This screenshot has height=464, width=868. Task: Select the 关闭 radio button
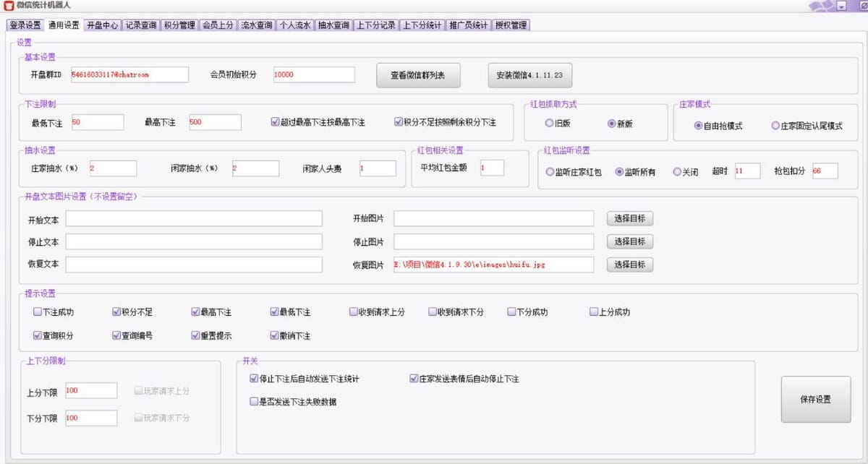click(x=685, y=172)
